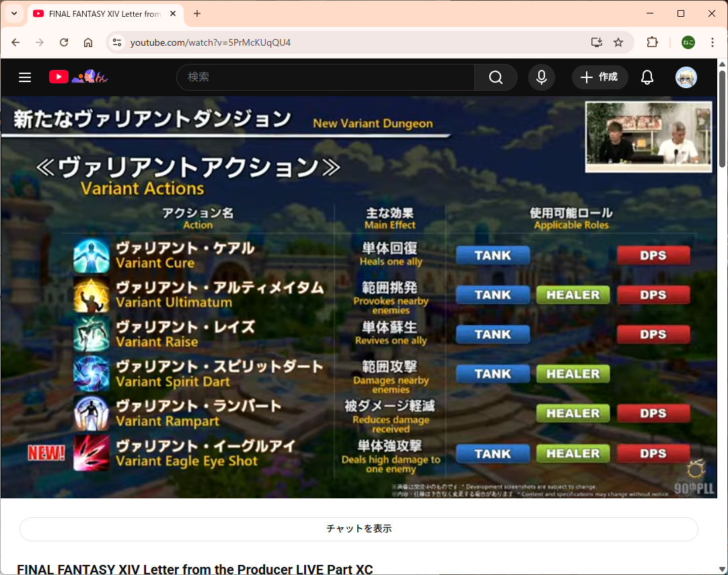Image resolution: width=728 pixels, height=575 pixels.
Task: Go to the browser home page
Action: tap(88, 42)
